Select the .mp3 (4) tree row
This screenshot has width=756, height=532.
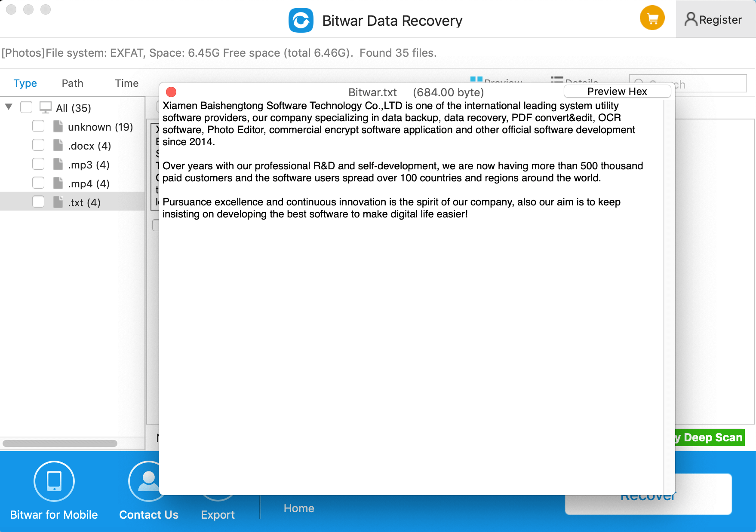[72, 164]
